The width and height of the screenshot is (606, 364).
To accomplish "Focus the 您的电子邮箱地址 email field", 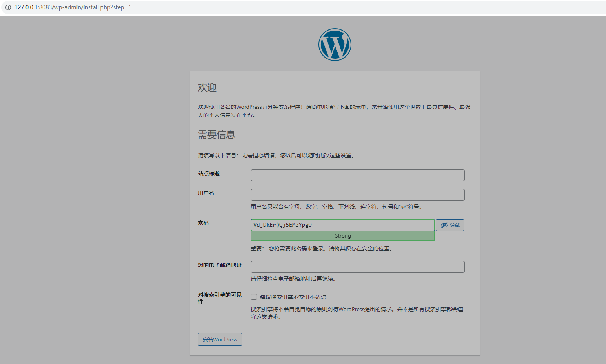I will 358,267.
